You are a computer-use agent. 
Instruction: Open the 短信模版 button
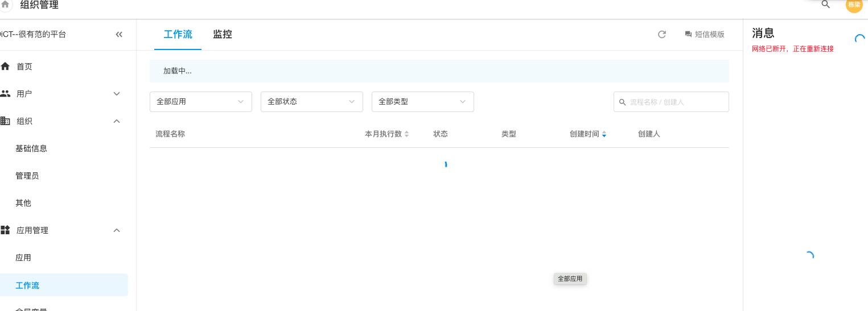tap(705, 34)
